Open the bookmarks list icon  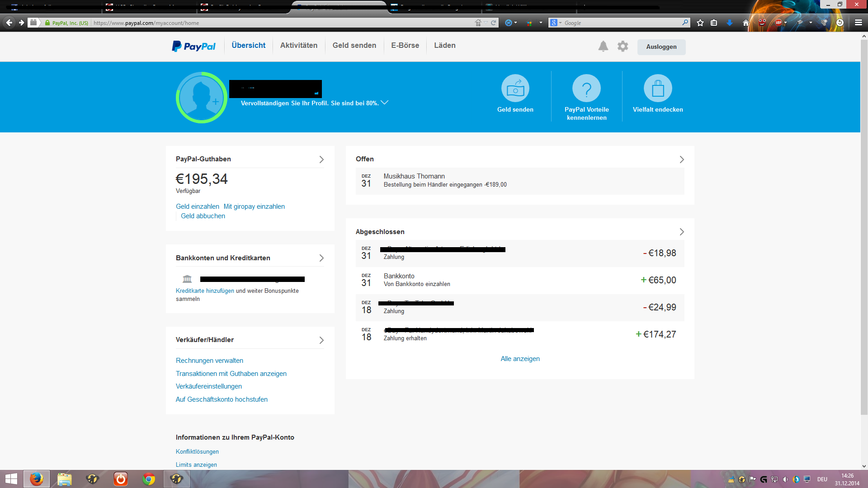[714, 23]
